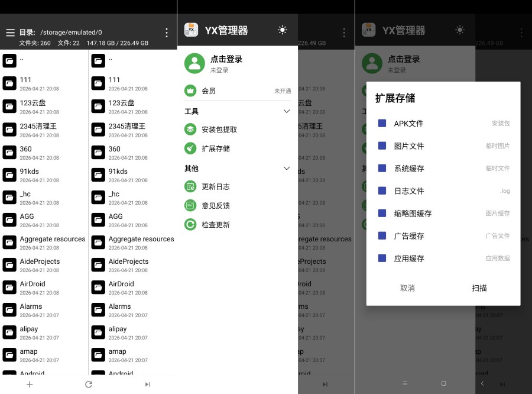Collapse the 其他 section
Screen dimensions: 532x394
[287, 168]
